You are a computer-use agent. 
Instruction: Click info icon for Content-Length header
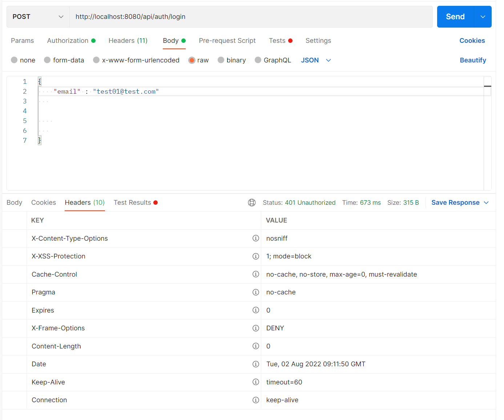pos(256,346)
